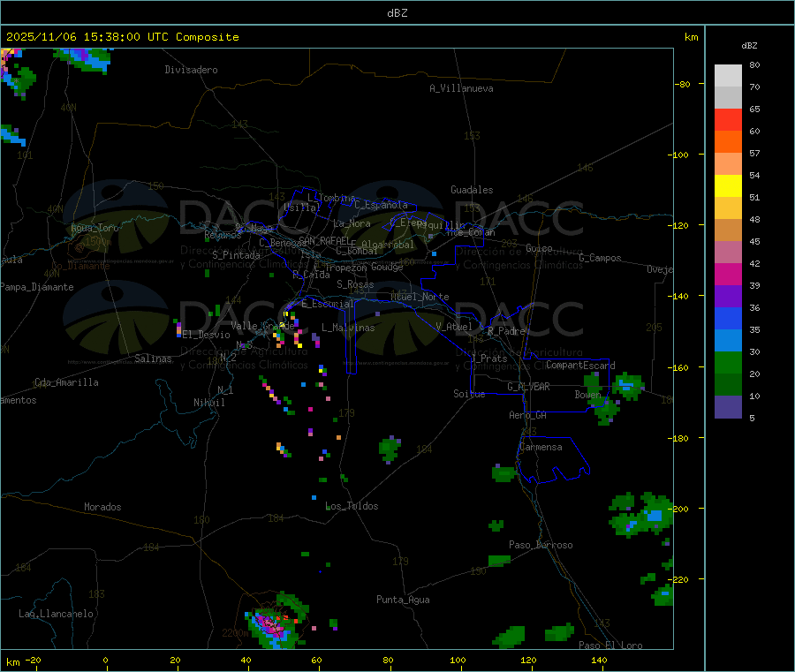Click the Agua_Toro map label
795x672 pixels.
(95, 228)
